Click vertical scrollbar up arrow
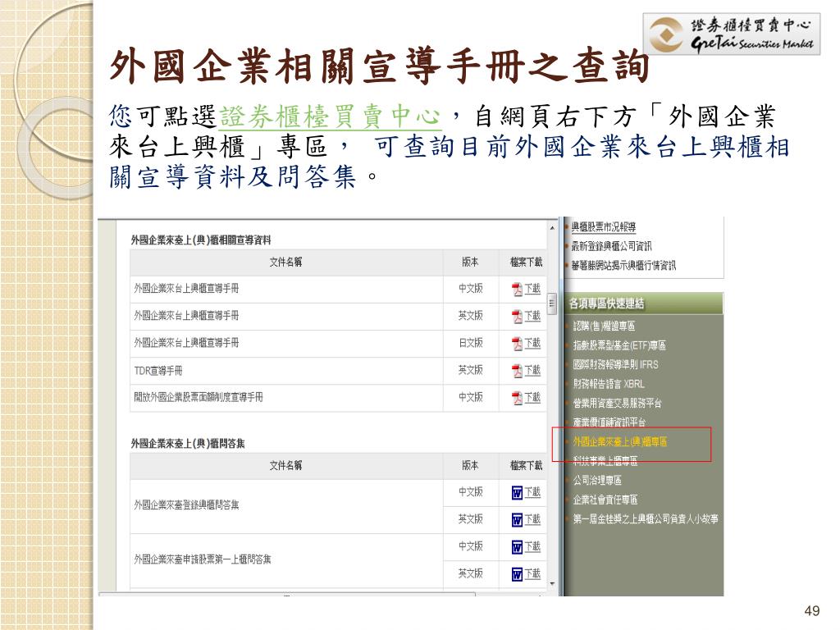 point(552,228)
